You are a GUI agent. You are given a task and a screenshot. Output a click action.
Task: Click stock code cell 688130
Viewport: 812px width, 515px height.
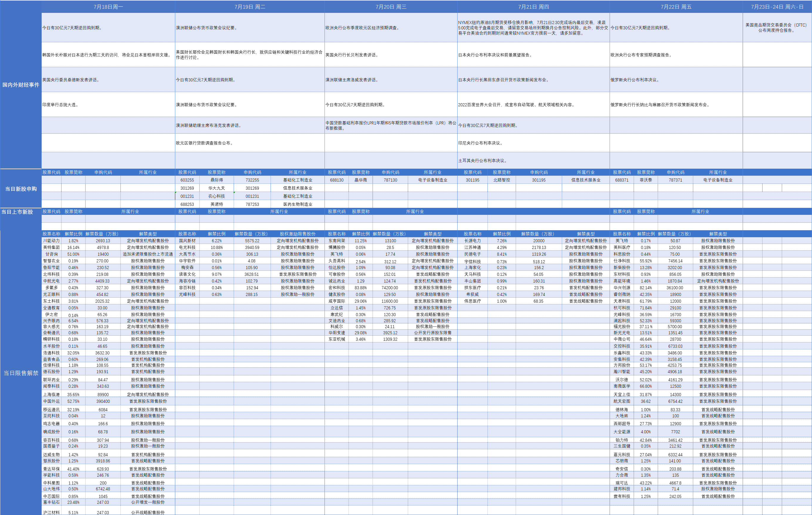click(x=337, y=180)
